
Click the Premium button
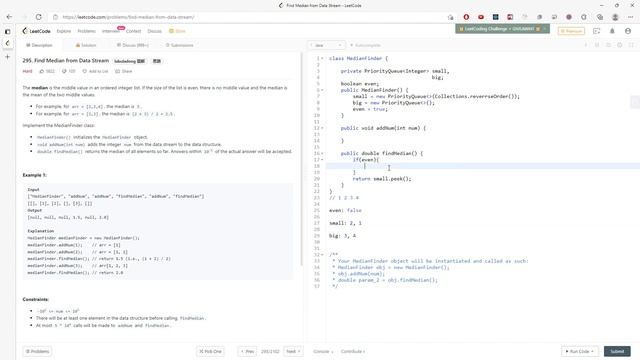571,31
